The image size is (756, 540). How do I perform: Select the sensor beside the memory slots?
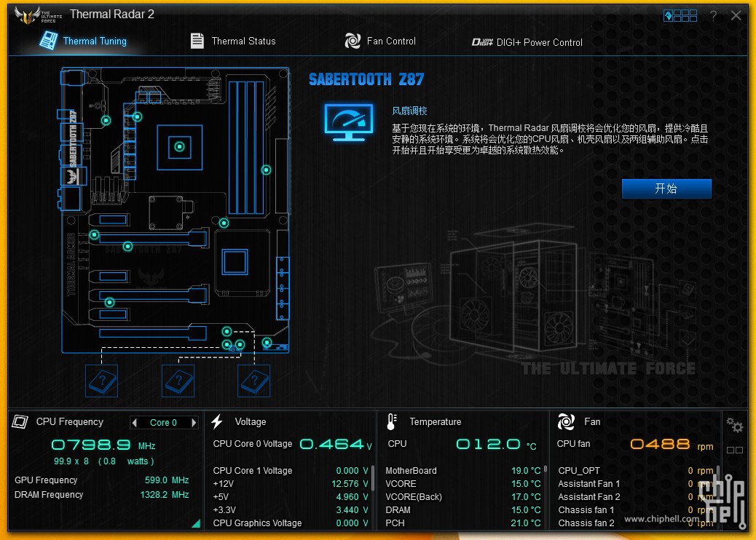tap(266, 170)
